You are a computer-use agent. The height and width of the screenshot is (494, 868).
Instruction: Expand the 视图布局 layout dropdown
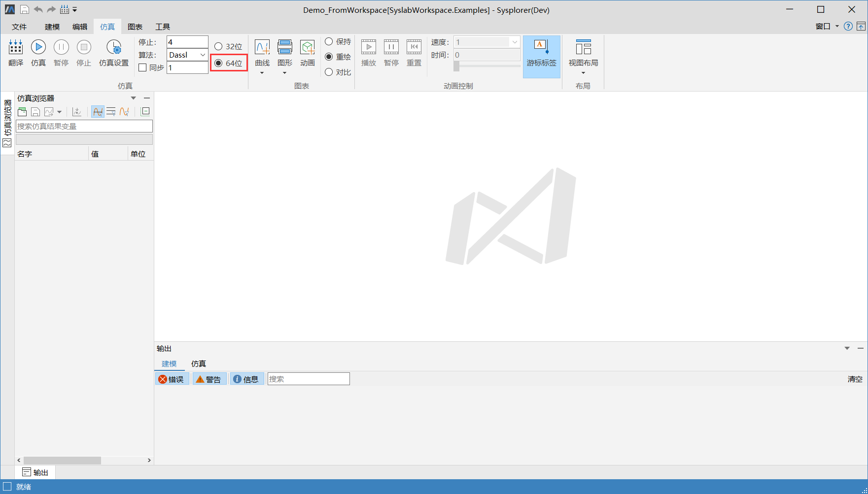point(583,72)
